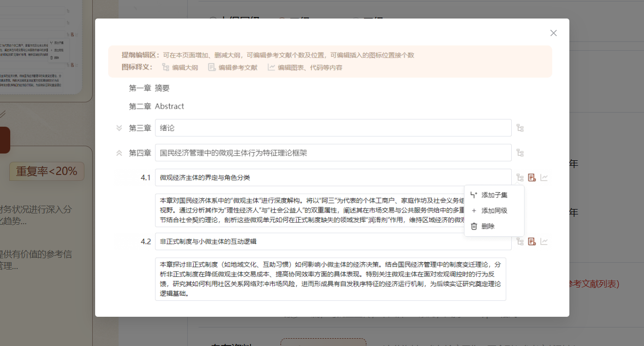Screen dimensions: 644x346
Task: Choose 添加子集 from the popup menu
Action: click(x=494, y=195)
